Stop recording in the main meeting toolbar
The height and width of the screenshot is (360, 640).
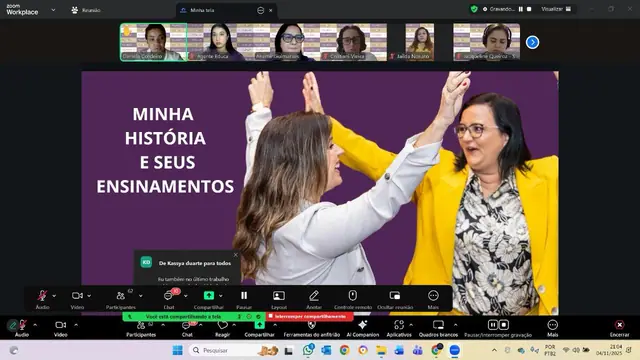pos(504,325)
